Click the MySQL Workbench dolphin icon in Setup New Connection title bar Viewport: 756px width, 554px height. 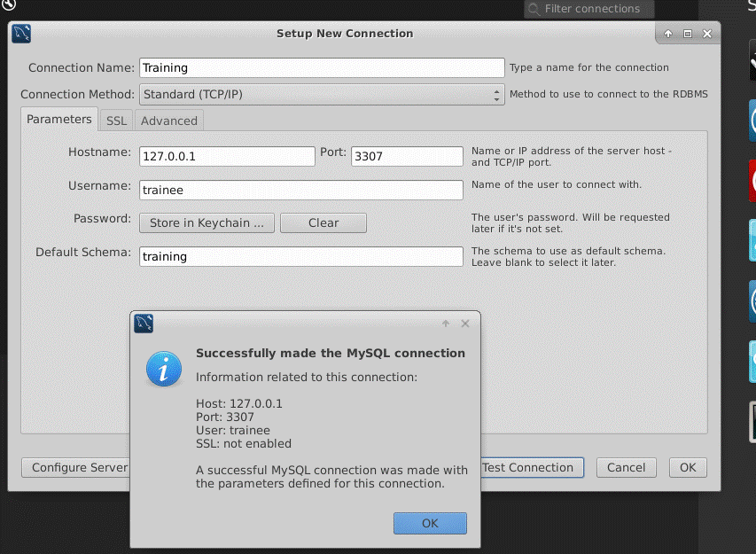(21, 34)
